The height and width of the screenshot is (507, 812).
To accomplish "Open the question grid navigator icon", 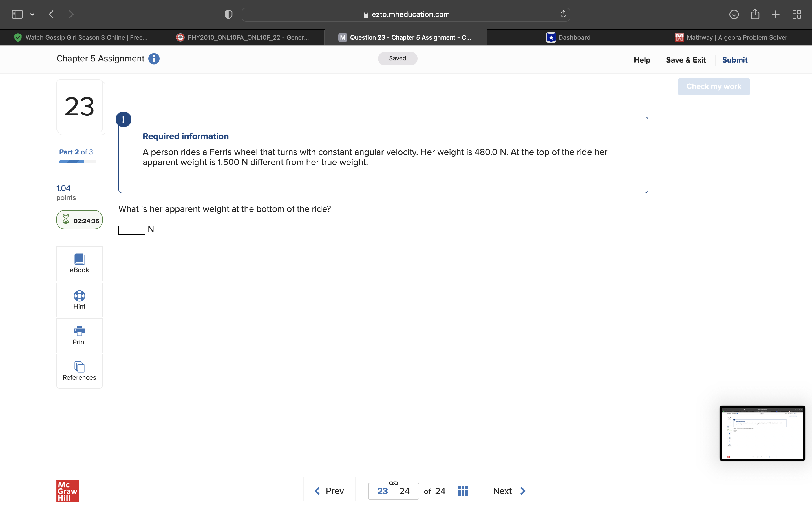I will click(463, 491).
